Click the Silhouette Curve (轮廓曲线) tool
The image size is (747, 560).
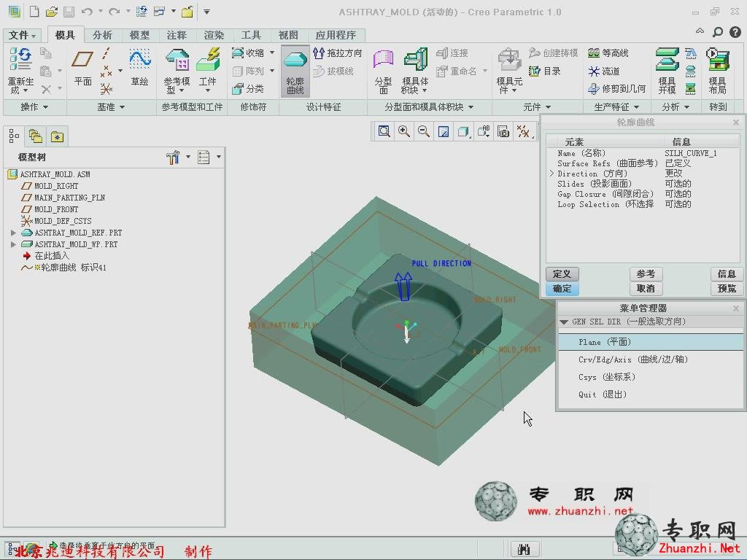point(295,71)
